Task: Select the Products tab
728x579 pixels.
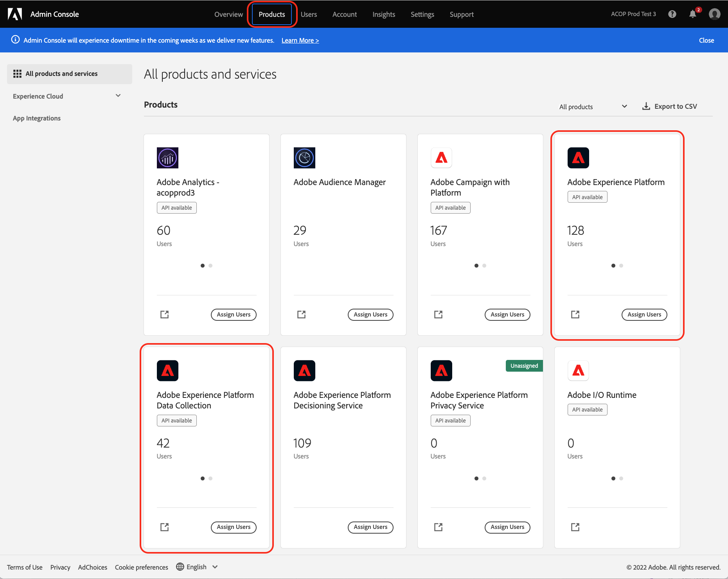Action: pyautogui.click(x=272, y=14)
